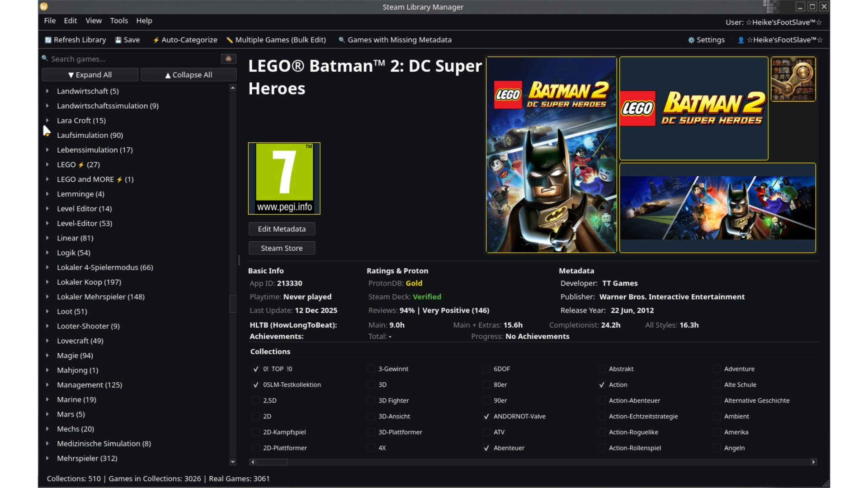Click the collections horizontal scrollbar handle
The image size is (868, 488).
point(272,462)
